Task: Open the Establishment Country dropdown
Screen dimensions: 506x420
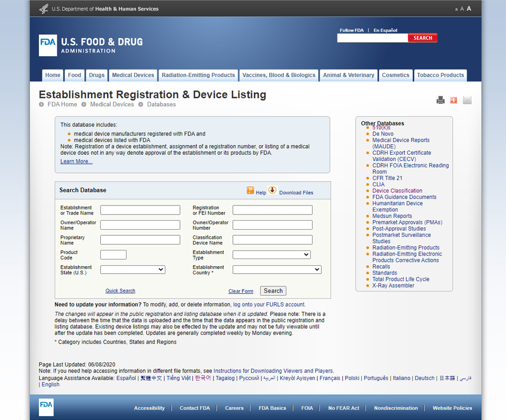Action: click(x=277, y=270)
